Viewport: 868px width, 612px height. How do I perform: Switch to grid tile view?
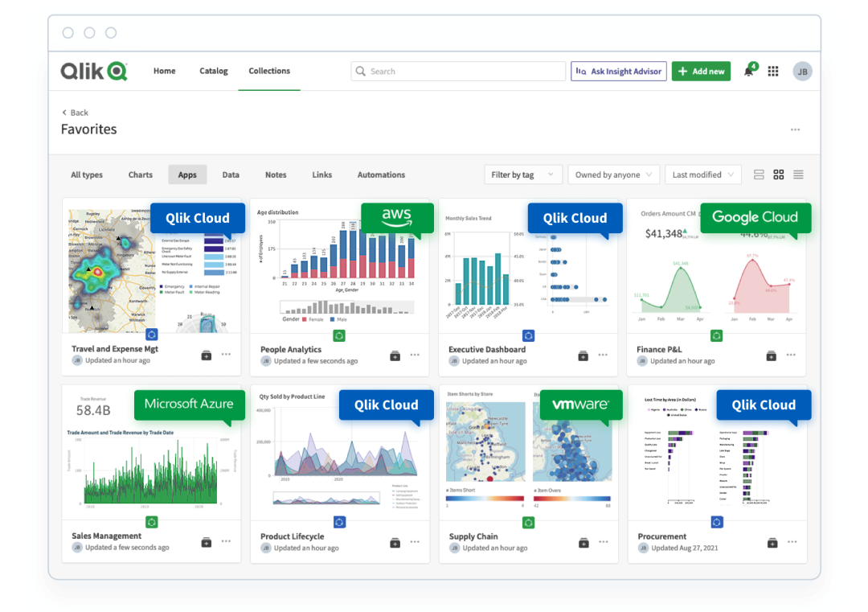coord(778,175)
